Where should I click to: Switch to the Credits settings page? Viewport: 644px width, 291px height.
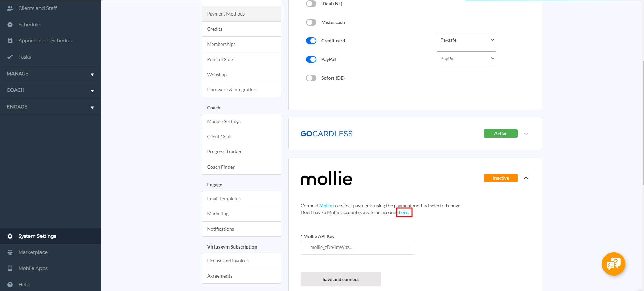214,29
